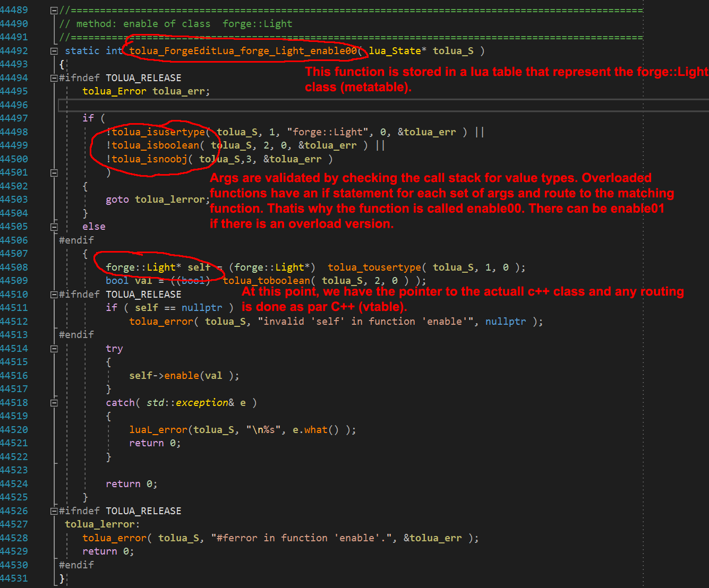
Task: Click the static keyword on line 44492
Action: pyautogui.click(x=82, y=50)
